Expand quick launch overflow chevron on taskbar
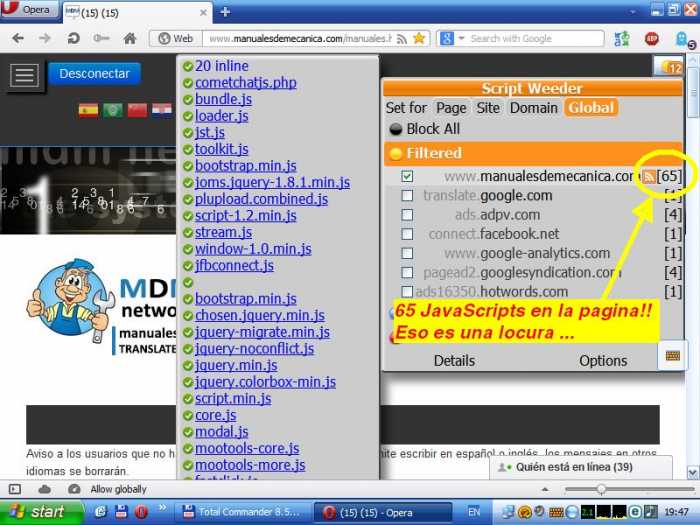This screenshot has height=525, width=700. pyautogui.click(x=162, y=507)
